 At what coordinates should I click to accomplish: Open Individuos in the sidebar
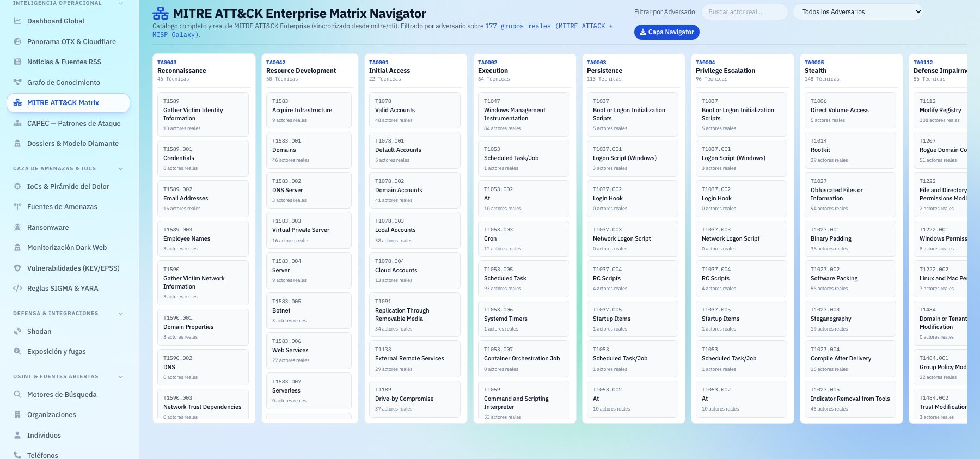pos(68,436)
